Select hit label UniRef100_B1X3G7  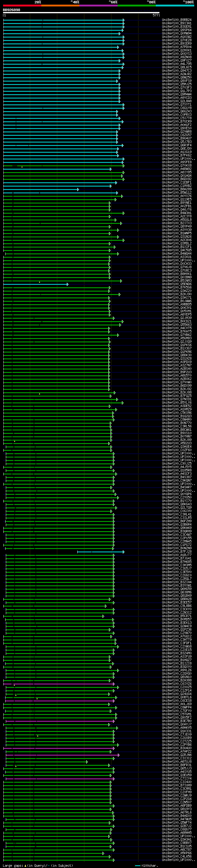(177, 349)
